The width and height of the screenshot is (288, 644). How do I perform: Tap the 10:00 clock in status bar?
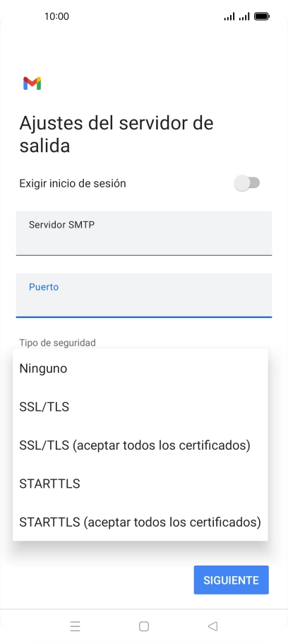56,16
